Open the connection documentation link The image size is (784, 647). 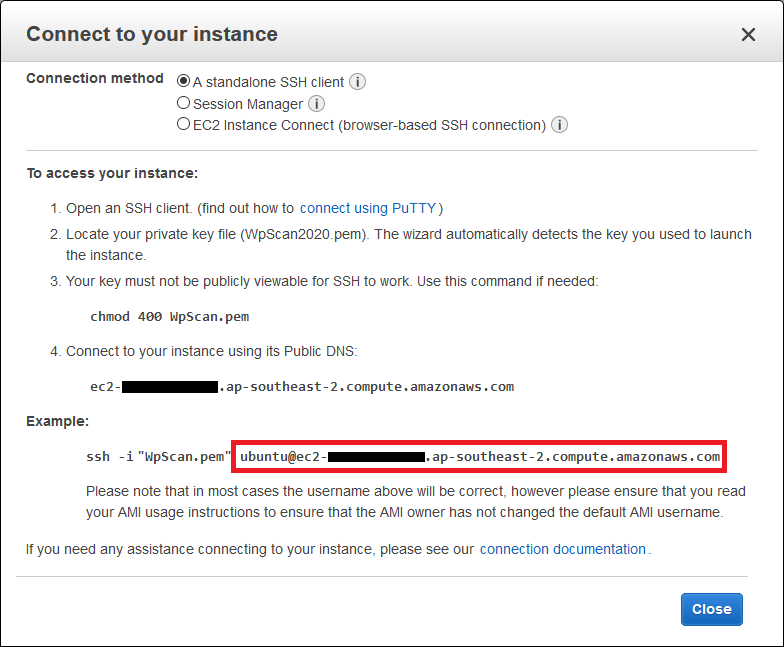click(562, 549)
